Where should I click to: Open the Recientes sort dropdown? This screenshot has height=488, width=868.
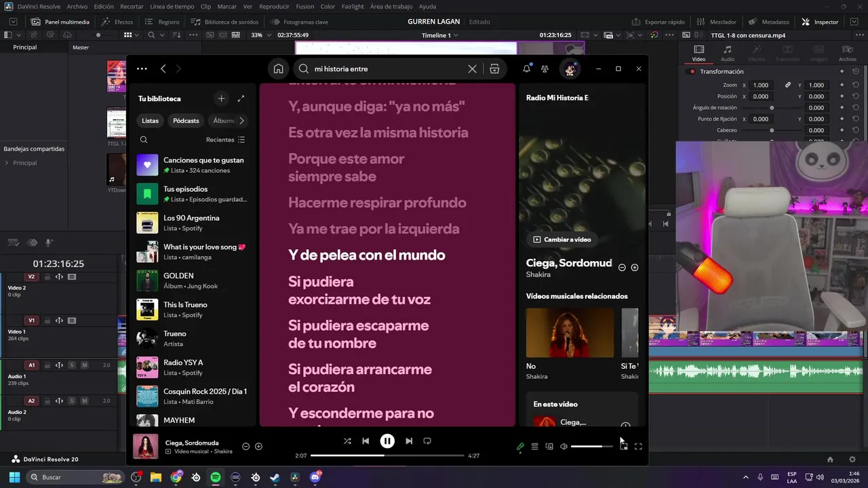coord(226,140)
